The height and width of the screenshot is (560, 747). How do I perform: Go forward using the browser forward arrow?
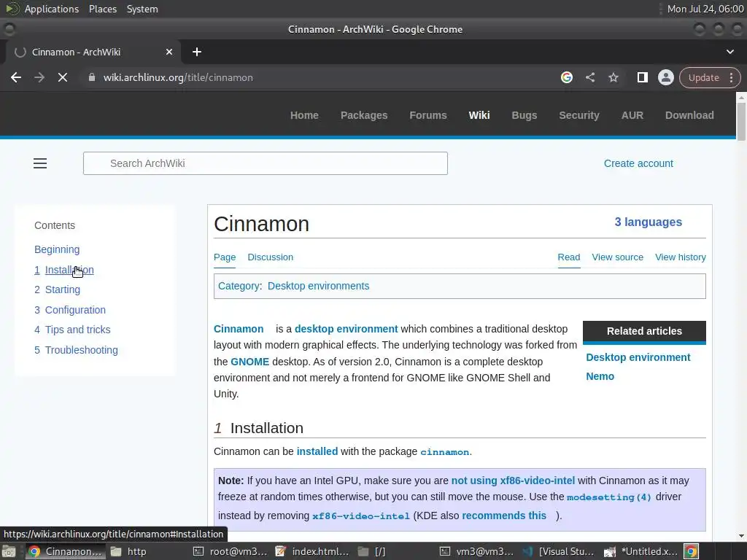[x=39, y=77]
